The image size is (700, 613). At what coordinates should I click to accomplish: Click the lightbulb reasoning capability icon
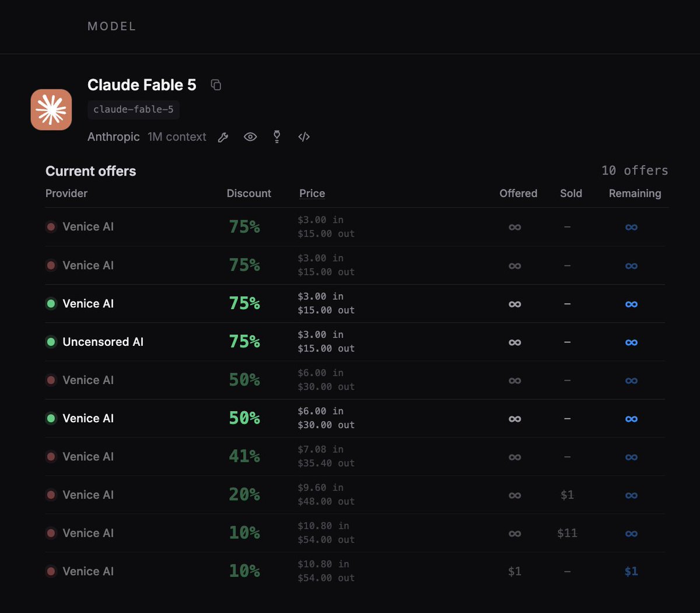[x=277, y=136]
